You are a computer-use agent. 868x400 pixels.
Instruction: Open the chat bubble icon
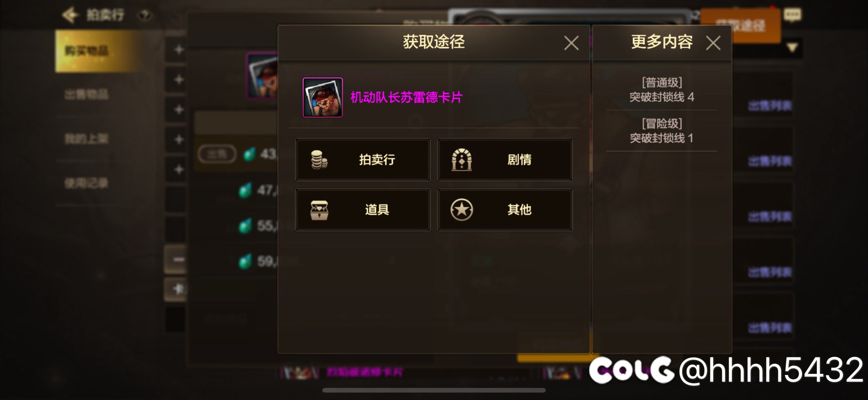[x=792, y=14]
